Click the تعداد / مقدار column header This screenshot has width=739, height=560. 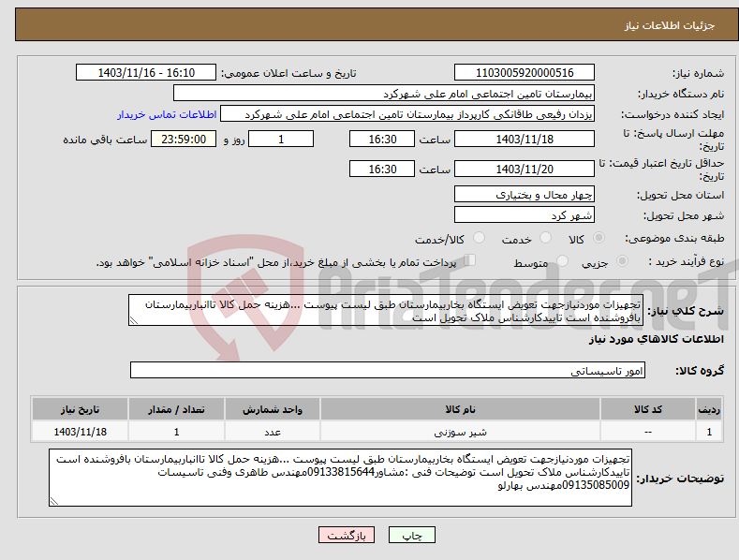click(176, 409)
